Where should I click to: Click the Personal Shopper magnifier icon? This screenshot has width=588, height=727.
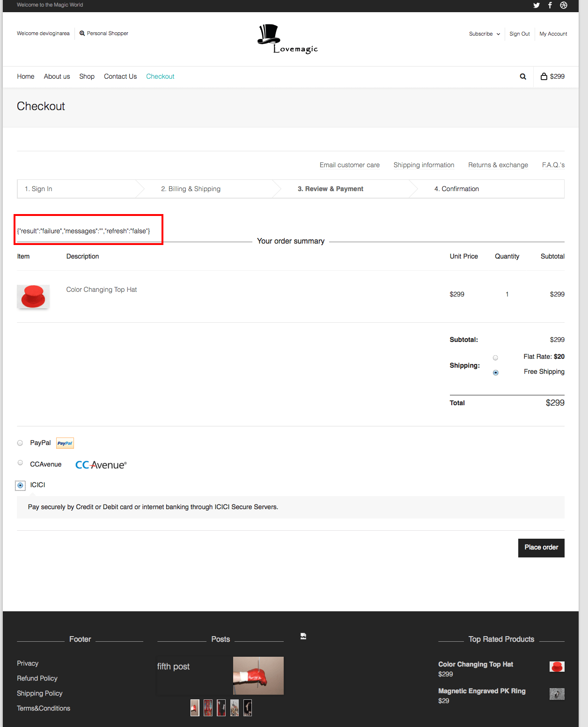[82, 33]
